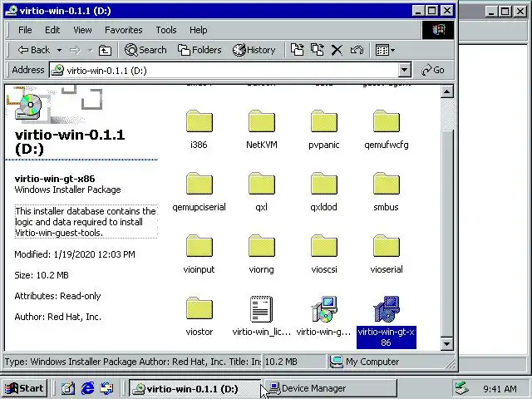Image resolution: width=532 pixels, height=399 pixels.
Task: Switch to Device Manager taskbar button
Action: [x=330, y=388]
